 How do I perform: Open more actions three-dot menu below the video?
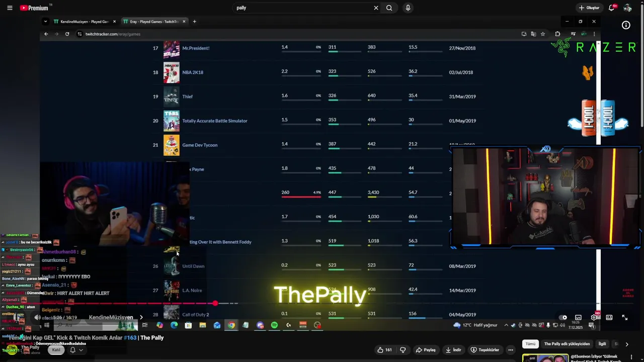[x=511, y=350]
